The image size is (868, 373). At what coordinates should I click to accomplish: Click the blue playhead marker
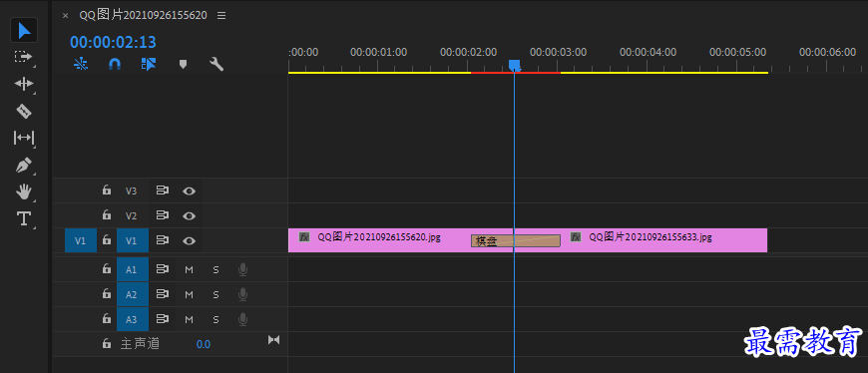tap(514, 67)
